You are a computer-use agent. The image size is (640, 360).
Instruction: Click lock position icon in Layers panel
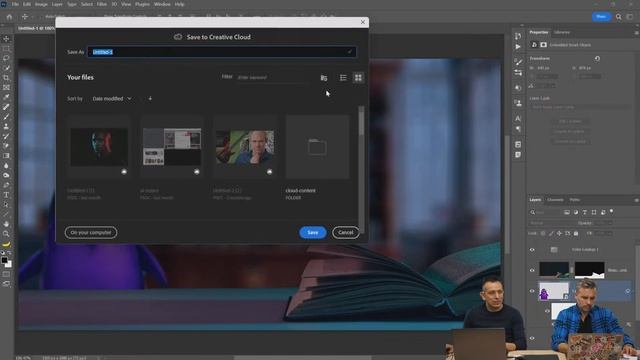(x=559, y=233)
